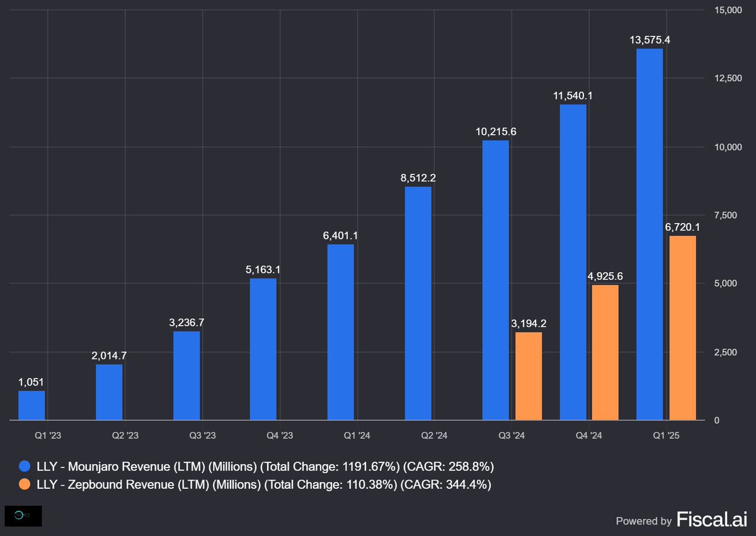Click the 5,163.1 value label
The height and width of the screenshot is (536, 756).
(x=263, y=269)
